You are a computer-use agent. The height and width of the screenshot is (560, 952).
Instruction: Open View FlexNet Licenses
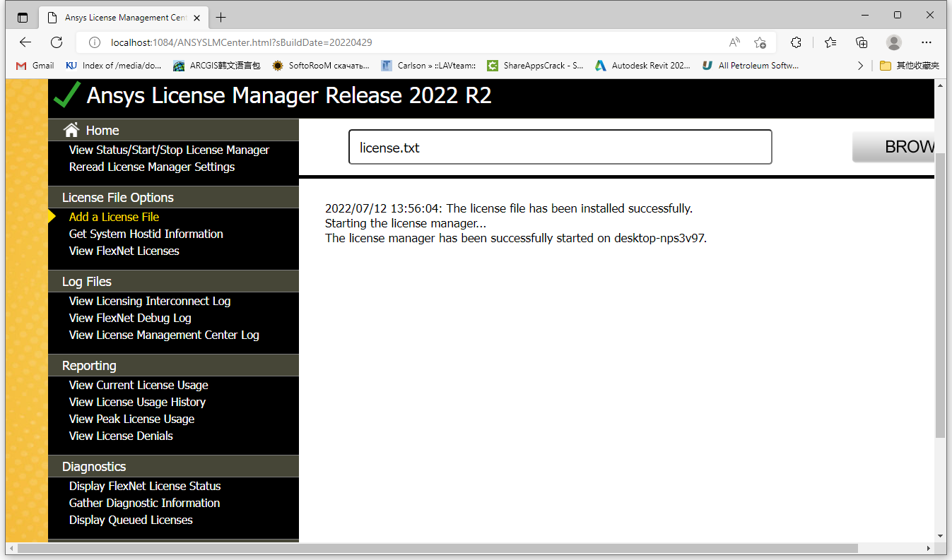pos(124,251)
